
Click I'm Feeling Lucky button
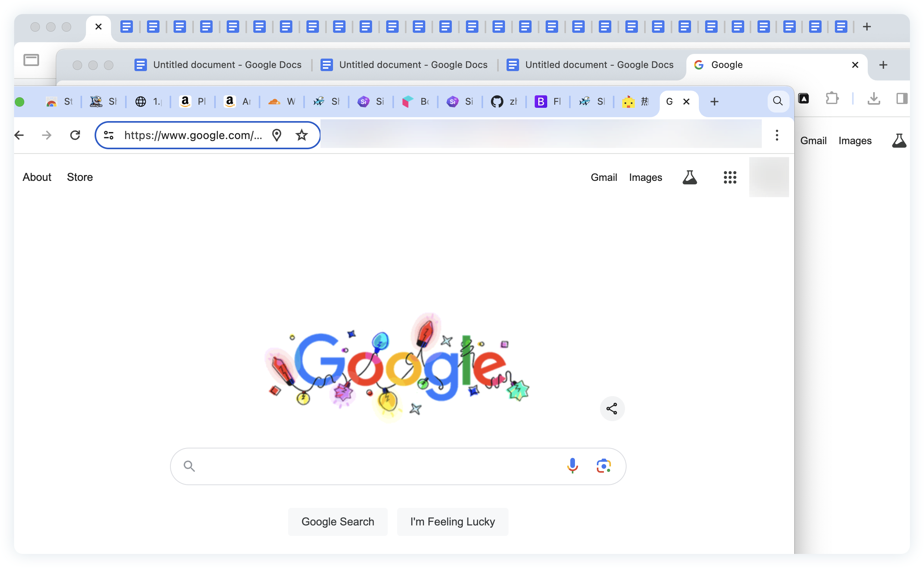pos(452,522)
